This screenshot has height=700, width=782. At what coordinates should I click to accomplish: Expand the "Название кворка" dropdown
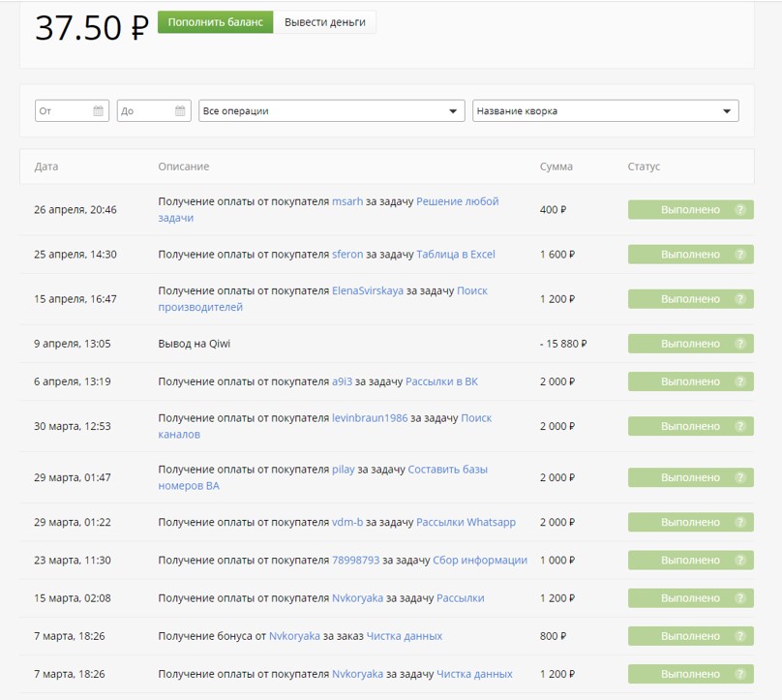coord(605,111)
